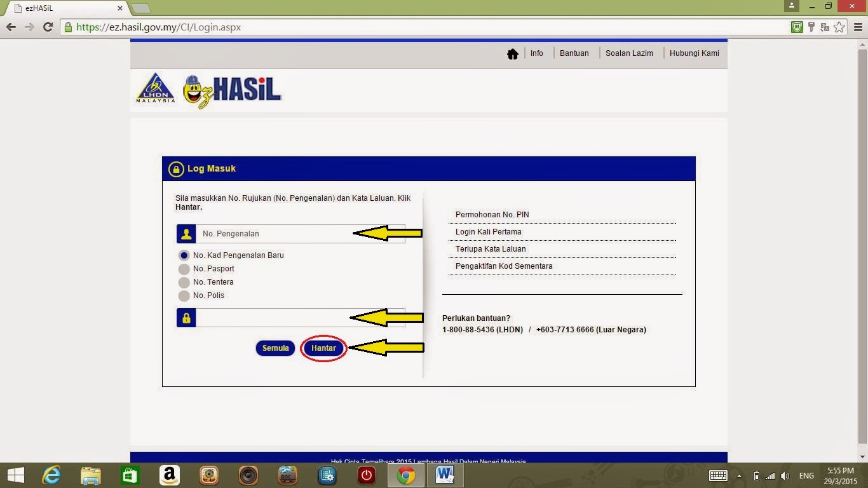Click the password field beside the lock

[300, 318]
